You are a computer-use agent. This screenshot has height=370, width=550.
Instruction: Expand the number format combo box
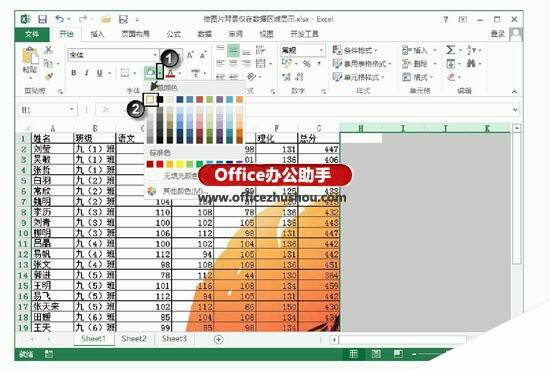(x=321, y=51)
